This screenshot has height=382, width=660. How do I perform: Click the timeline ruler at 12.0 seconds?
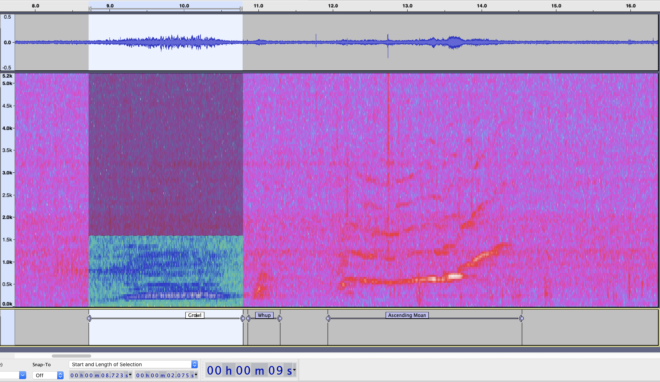[x=333, y=6]
